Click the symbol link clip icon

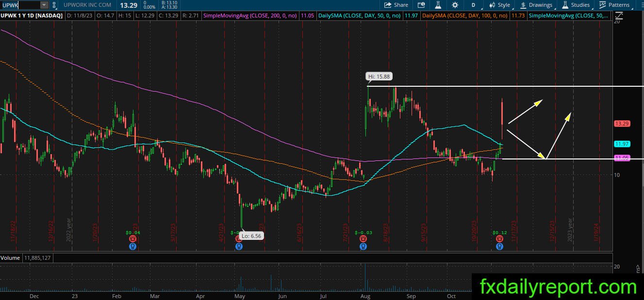[54, 5]
